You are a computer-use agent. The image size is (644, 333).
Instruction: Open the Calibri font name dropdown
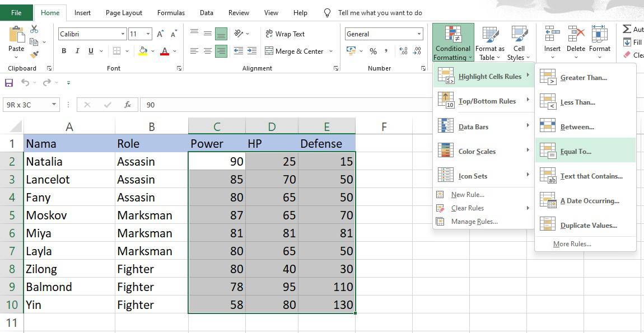[x=123, y=34]
